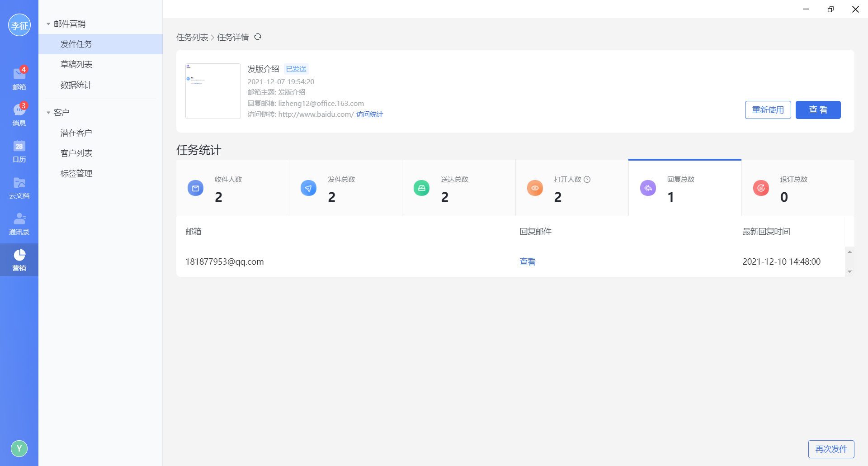
Task: Click the 访问统计 link
Action: (x=369, y=114)
